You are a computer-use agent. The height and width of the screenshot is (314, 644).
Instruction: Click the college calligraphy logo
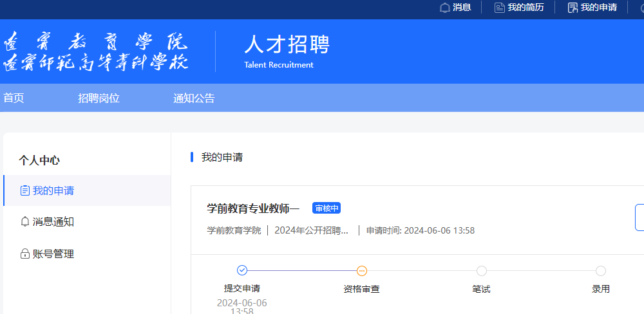(97, 51)
